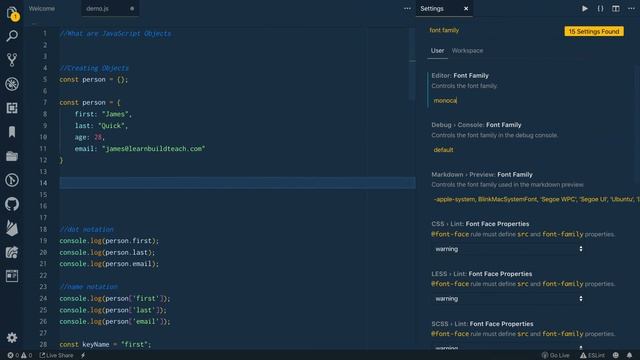Click the "//Creating Objects" comment line

(x=94, y=68)
